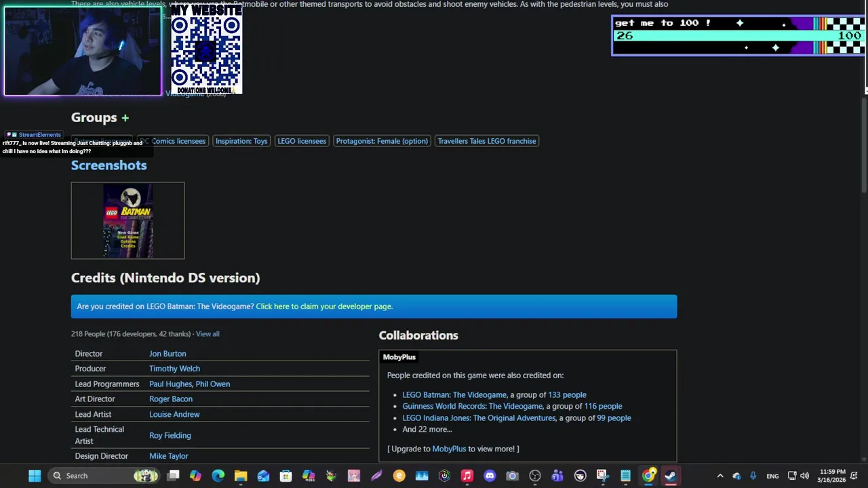Open the OneDrive tray icon
The image size is (868, 488).
[736, 476]
